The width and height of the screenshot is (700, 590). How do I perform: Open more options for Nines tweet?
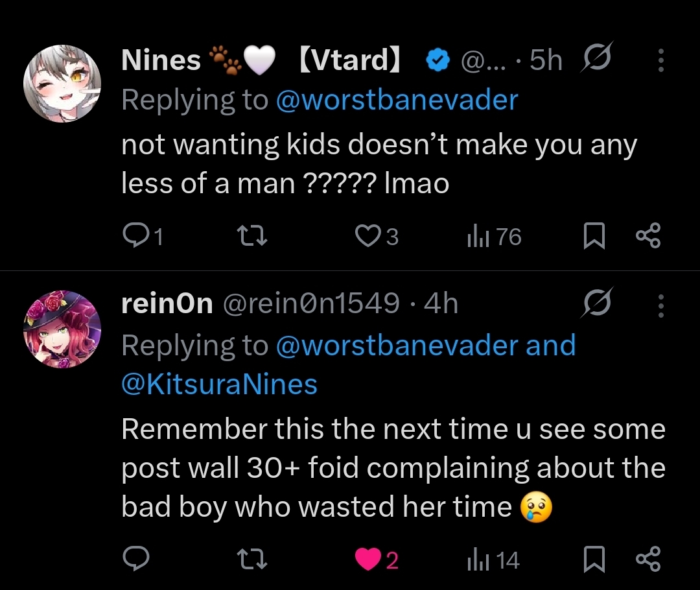click(660, 60)
